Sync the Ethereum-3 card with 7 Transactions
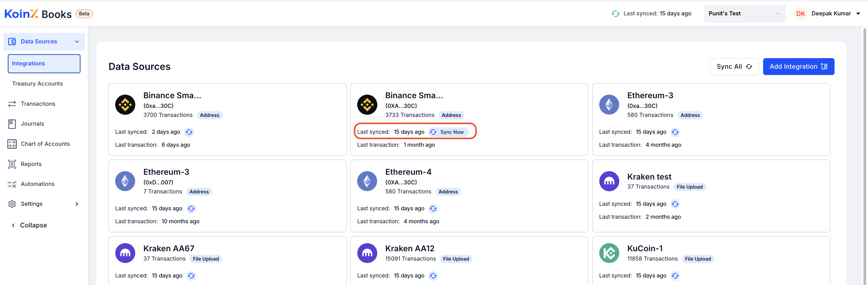868x285 pixels. pos(191,208)
